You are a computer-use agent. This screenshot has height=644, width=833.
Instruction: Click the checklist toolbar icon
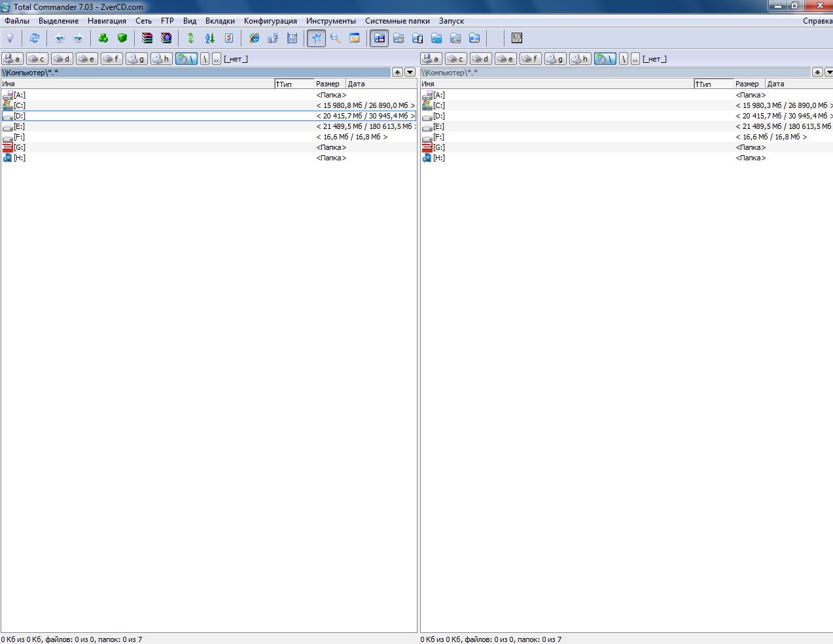coord(229,38)
